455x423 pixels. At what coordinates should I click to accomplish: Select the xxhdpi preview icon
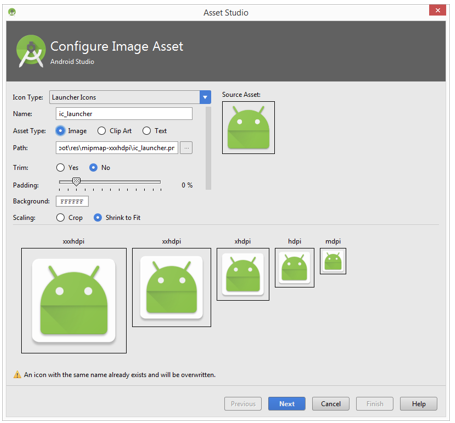click(x=172, y=287)
